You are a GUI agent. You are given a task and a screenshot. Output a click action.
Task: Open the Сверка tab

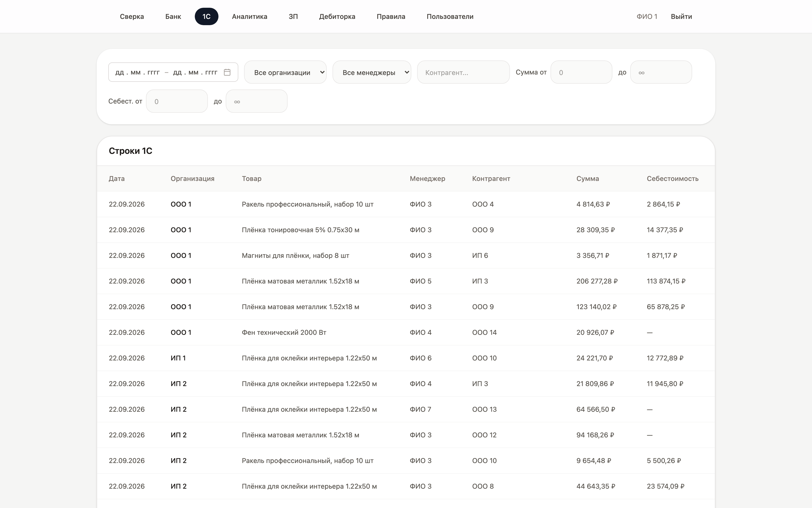click(132, 16)
